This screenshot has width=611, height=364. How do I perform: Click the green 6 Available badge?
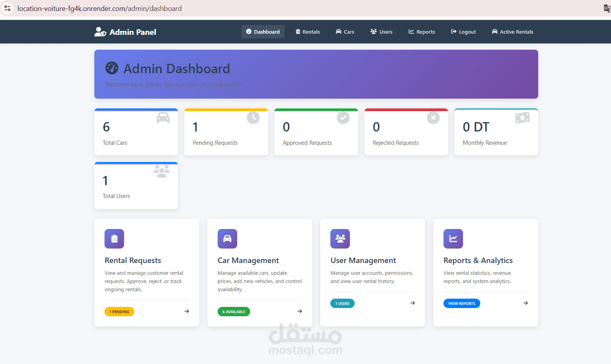[234, 312]
